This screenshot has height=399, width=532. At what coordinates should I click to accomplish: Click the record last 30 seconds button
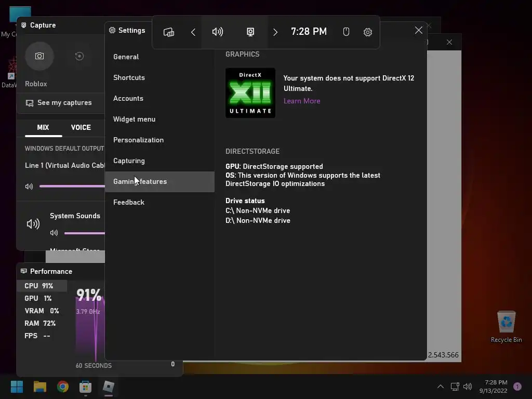pos(79,56)
